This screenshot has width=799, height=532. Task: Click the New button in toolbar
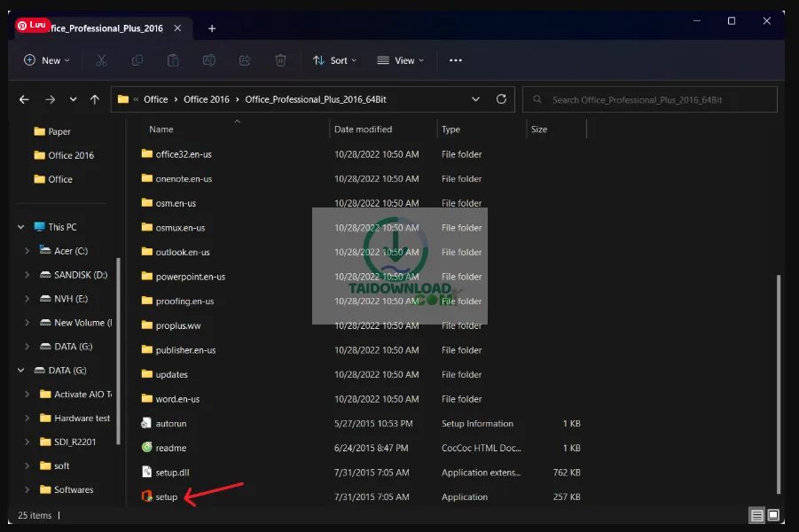[43, 60]
